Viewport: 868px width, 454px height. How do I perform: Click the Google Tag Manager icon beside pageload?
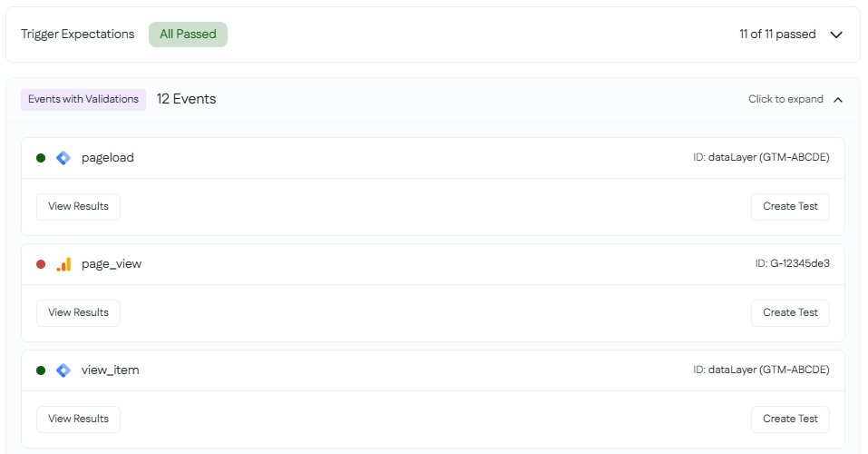[63, 158]
